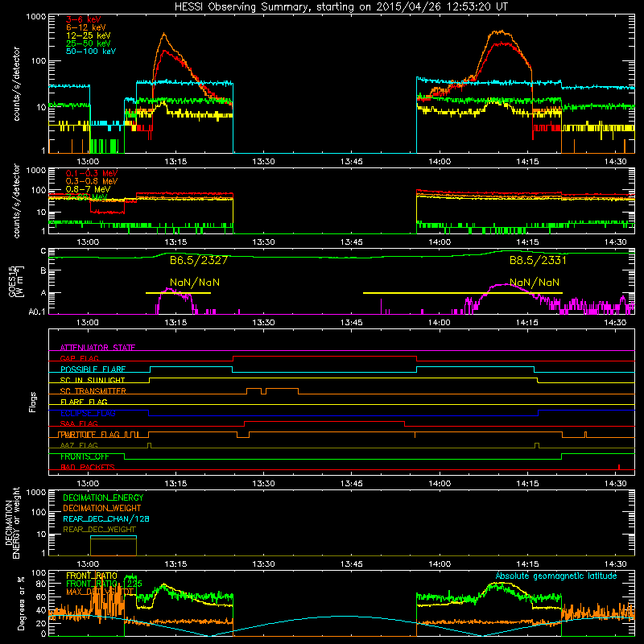
Task: Select the 3-6 keV legend label
Action: click(x=83, y=19)
